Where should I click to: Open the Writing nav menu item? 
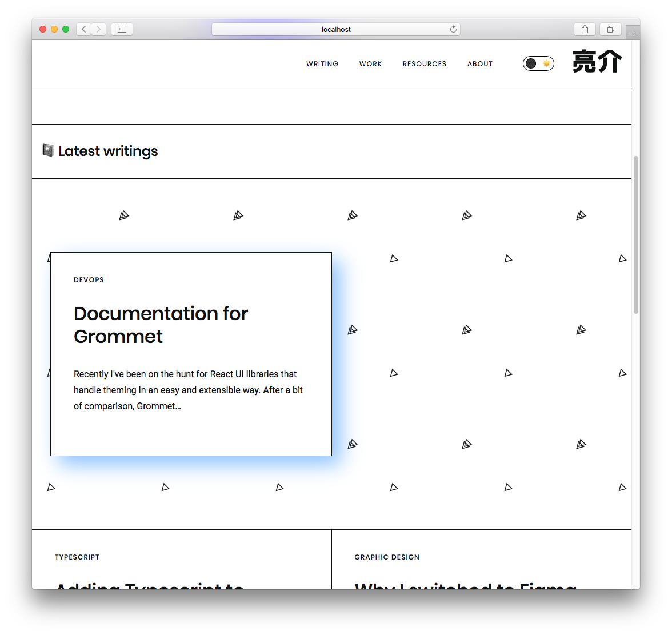[322, 64]
